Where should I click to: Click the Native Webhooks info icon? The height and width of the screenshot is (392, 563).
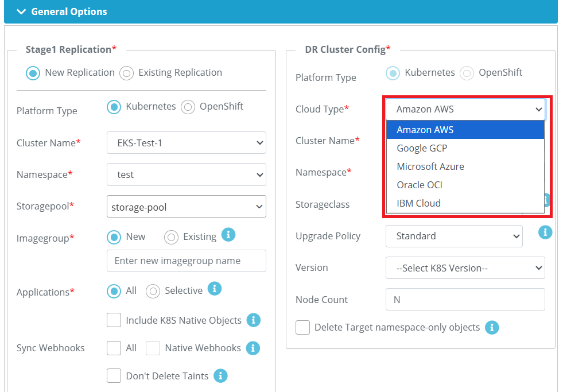(253, 348)
